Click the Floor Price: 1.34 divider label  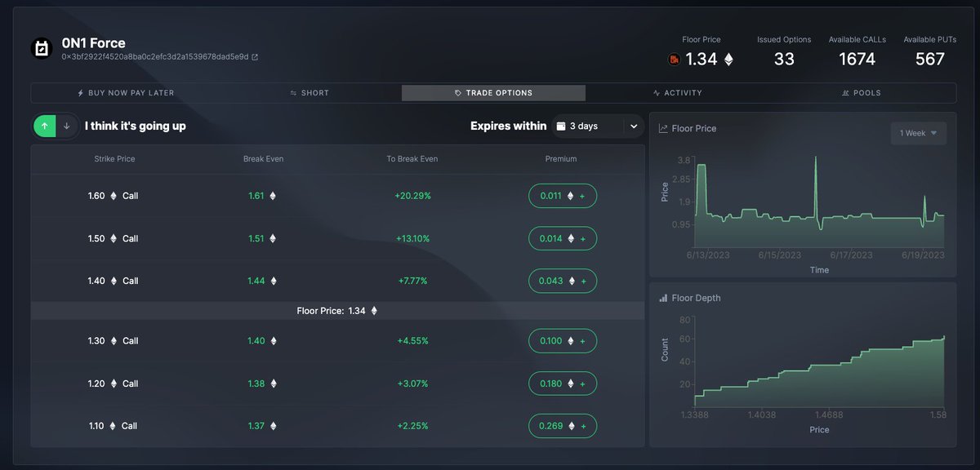pos(337,311)
